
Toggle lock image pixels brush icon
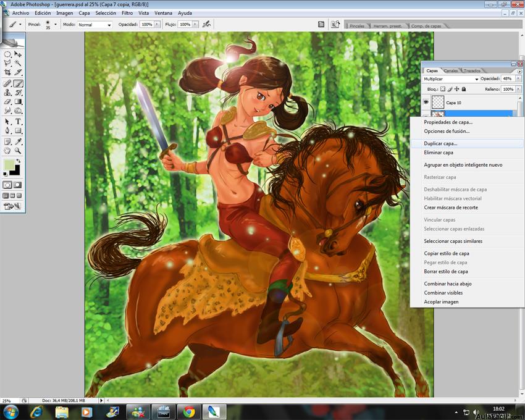coord(450,89)
